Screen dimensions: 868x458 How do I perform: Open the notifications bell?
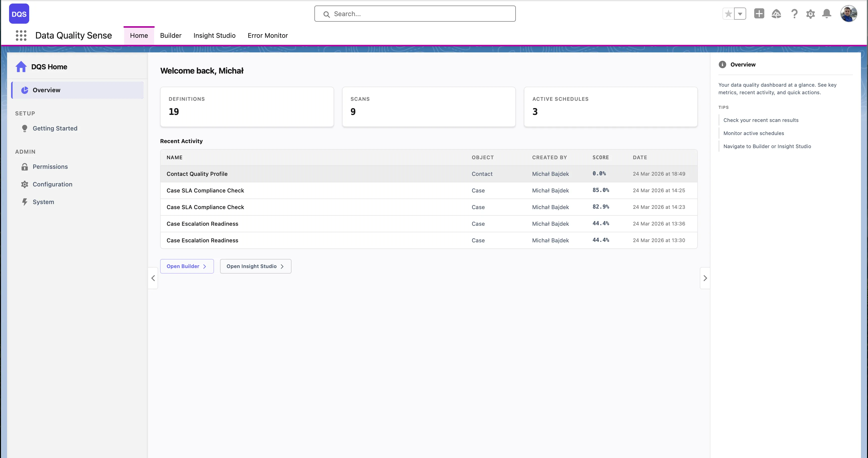(x=826, y=14)
